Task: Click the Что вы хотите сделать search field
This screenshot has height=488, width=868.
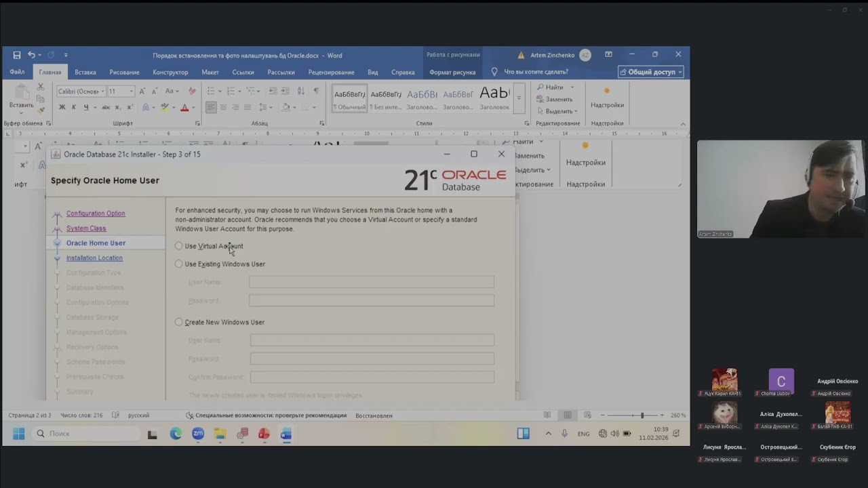Action: coord(536,72)
